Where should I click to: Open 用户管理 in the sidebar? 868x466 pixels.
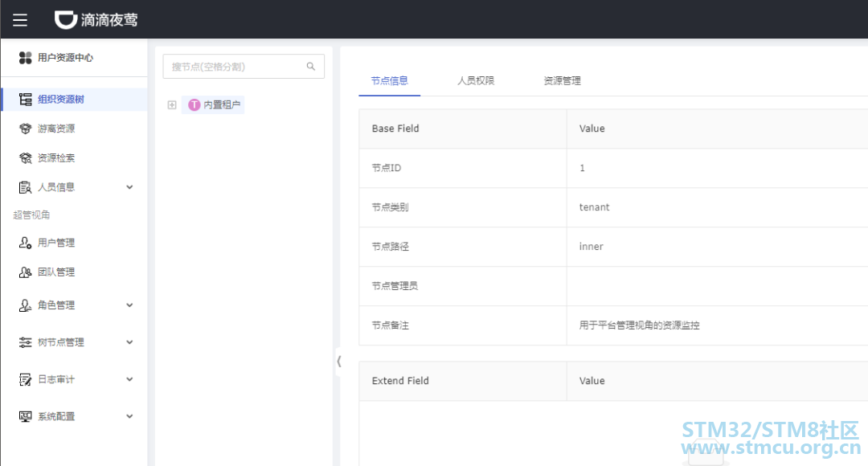pyautogui.click(x=56, y=243)
